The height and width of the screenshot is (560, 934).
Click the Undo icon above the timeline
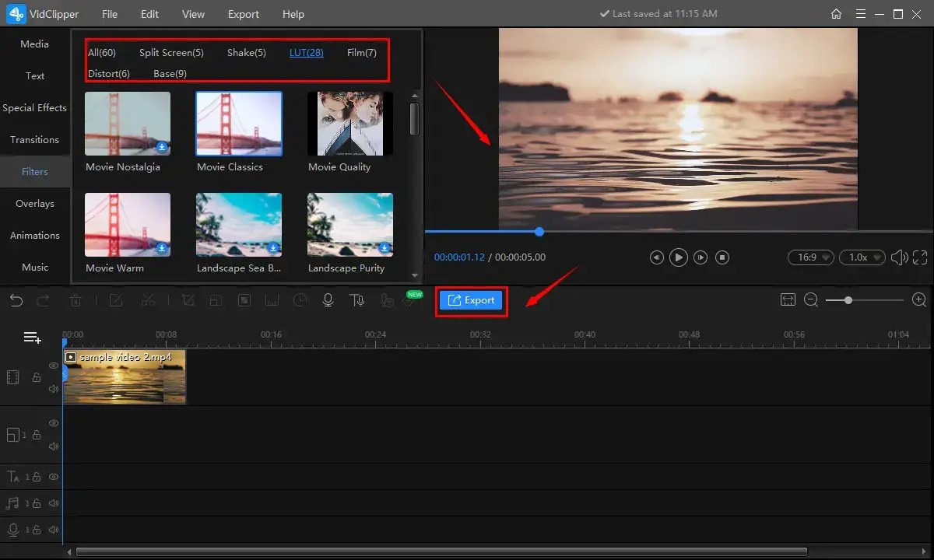click(x=16, y=300)
